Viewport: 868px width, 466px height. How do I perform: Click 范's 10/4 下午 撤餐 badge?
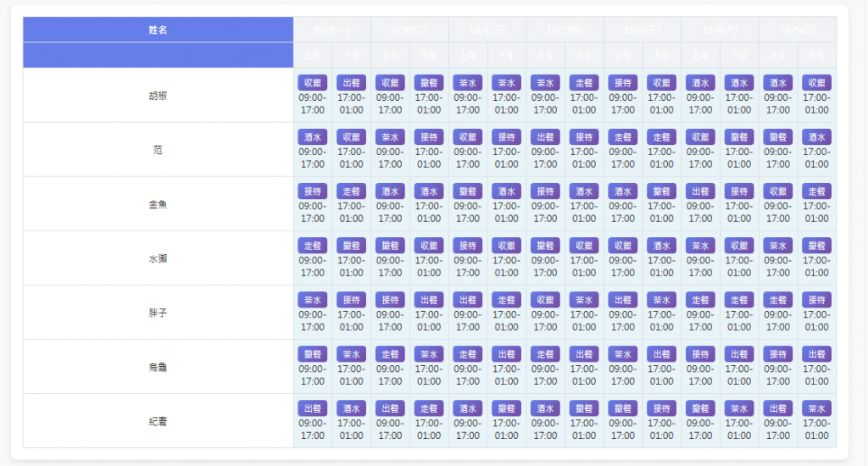739,136
